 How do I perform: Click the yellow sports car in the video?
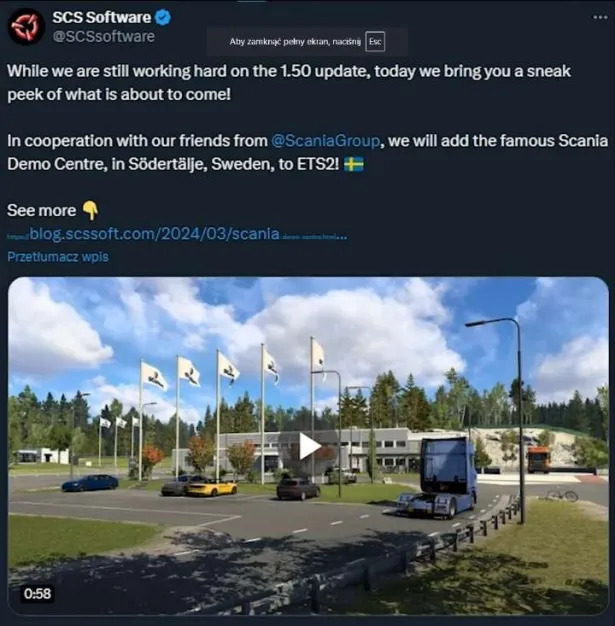pyautogui.click(x=212, y=487)
